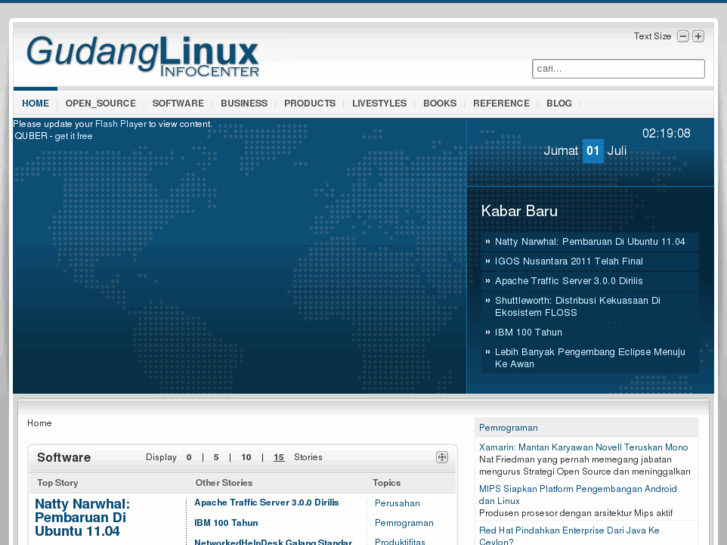The width and height of the screenshot is (727, 545).
Task: Click the Topics column header
Action: (387, 483)
